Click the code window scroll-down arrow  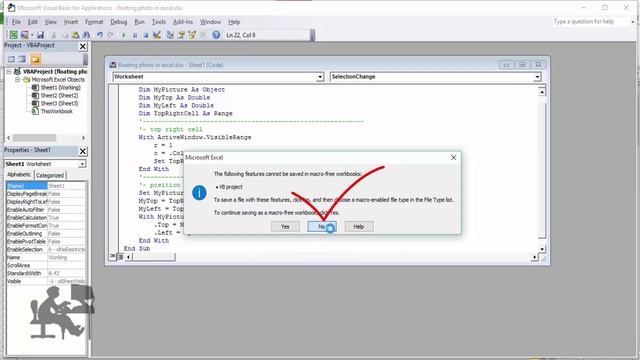pyautogui.click(x=542, y=249)
